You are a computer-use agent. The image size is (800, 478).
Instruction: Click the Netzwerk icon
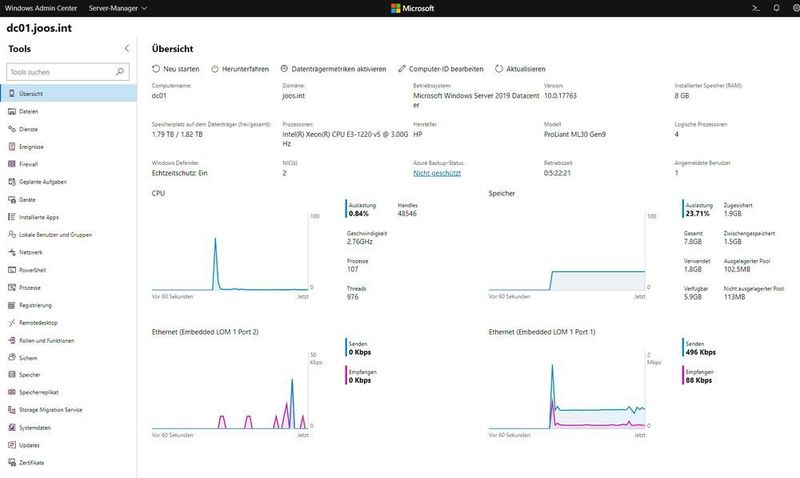coord(12,252)
